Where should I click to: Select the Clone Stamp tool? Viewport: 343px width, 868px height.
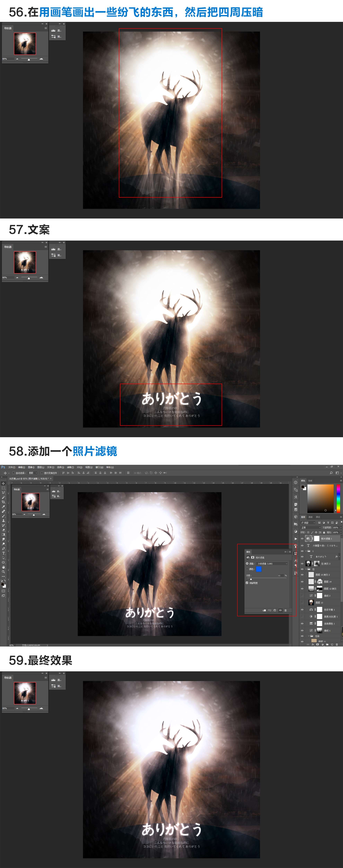(x=3, y=521)
